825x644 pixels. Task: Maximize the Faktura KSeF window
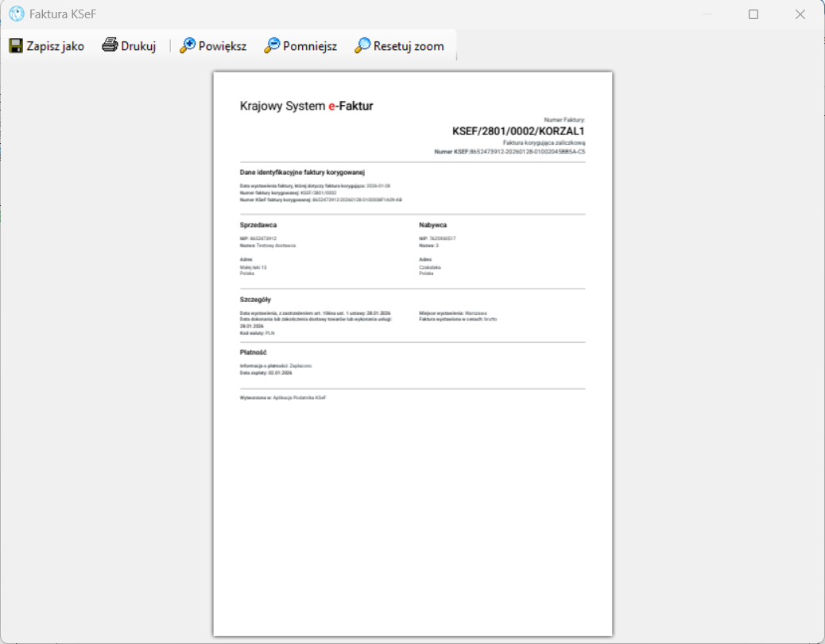click(x=753, y=14)
